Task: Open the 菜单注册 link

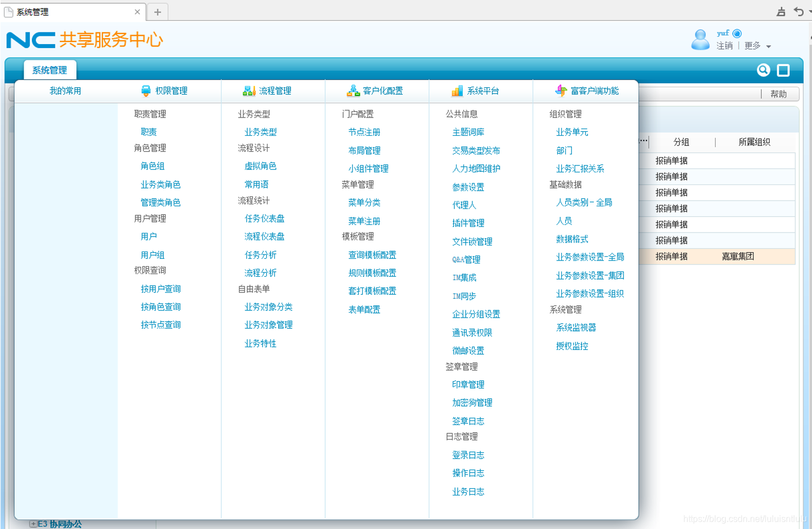Action: point(364,221)
